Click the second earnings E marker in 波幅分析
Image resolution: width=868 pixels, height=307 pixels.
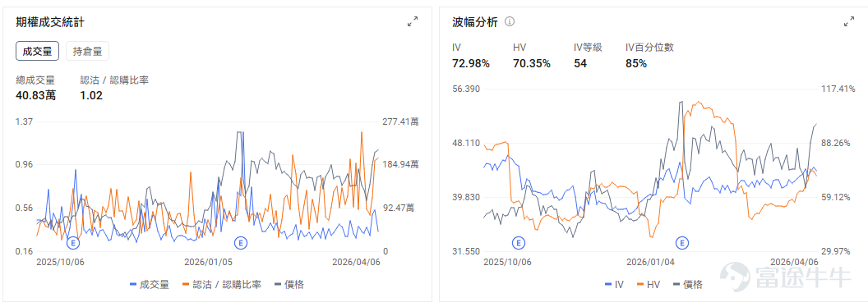coord(682,242)
